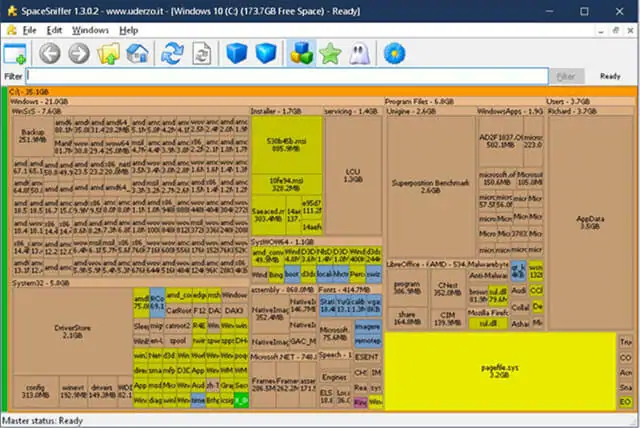Show more detail with right blue cube
The height and width of the screenshot is (428, 640).
266,53
